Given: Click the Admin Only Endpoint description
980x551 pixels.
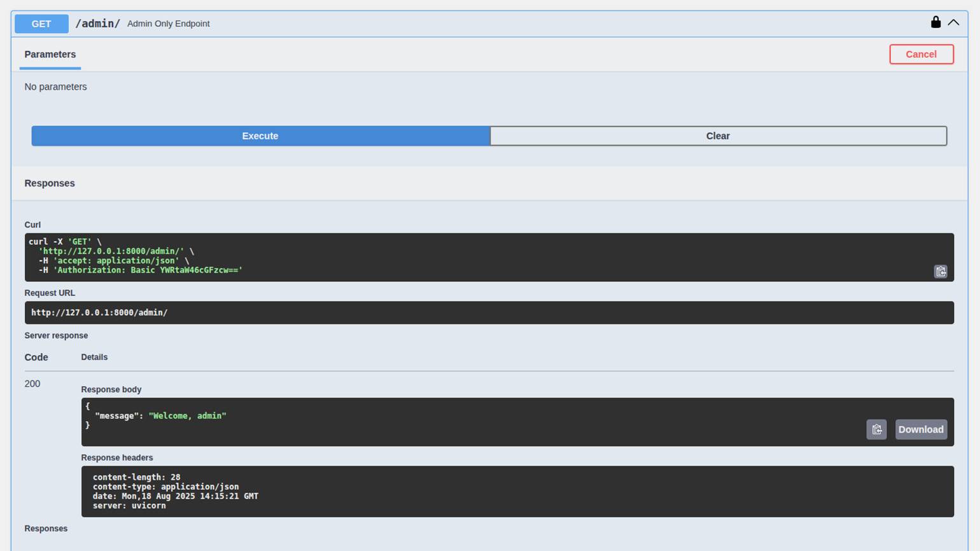Looking at the screenshot, I should pos(168,24).
